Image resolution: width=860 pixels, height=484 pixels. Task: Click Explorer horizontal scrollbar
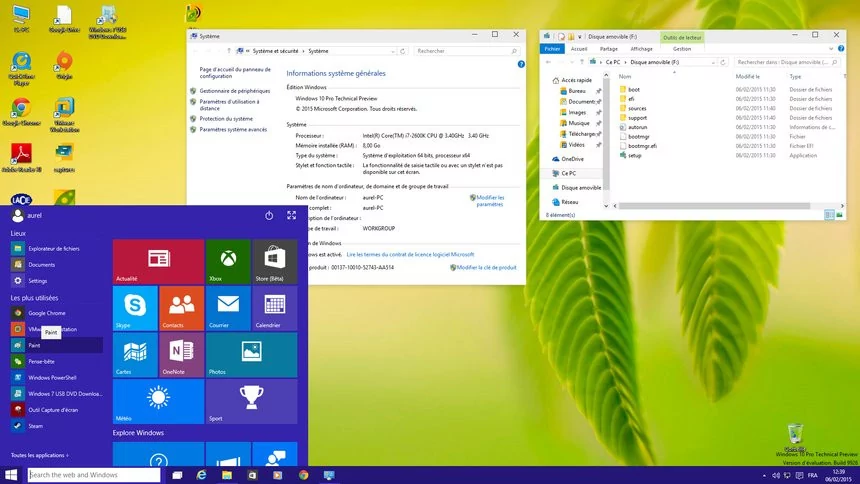click(714, 206)
